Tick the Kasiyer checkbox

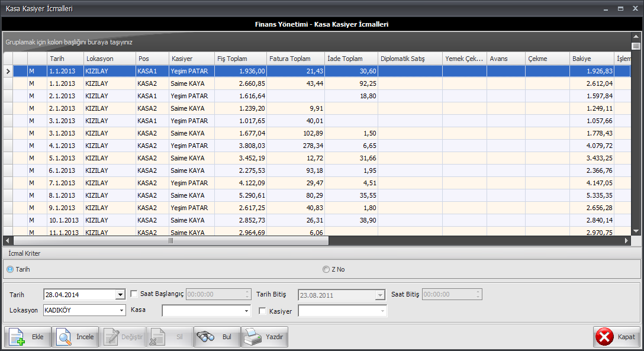[x=263, y=311]
